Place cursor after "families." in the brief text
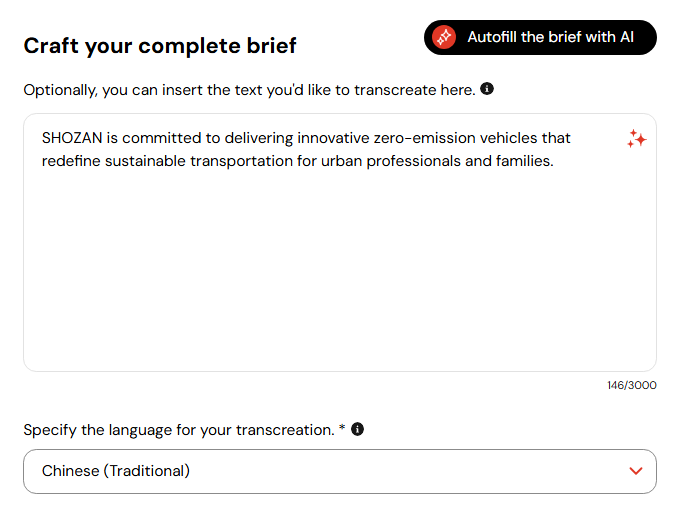Viewport: 677px width, 505px height. pyautogui.click(x=554, y=160)
